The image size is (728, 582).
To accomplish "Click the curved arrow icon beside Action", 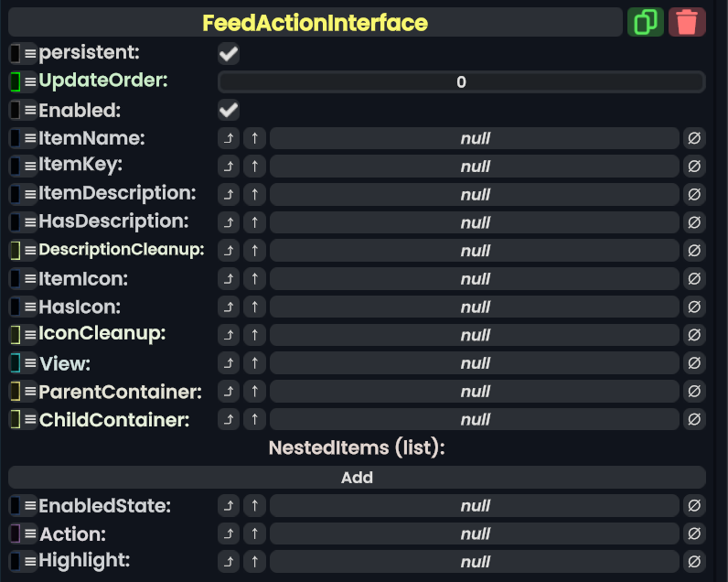I will pyautogui.click(x=229, y=533).
